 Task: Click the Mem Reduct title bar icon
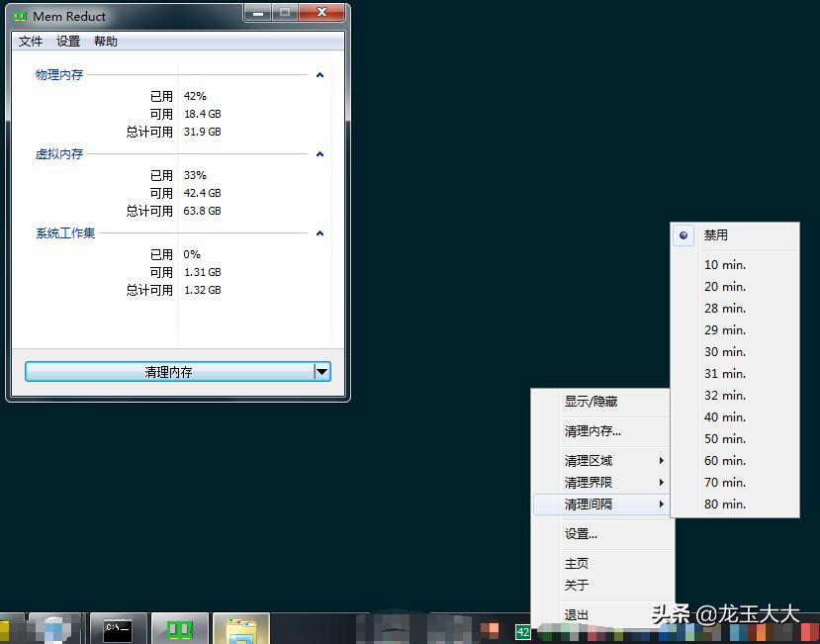[19, 16]
